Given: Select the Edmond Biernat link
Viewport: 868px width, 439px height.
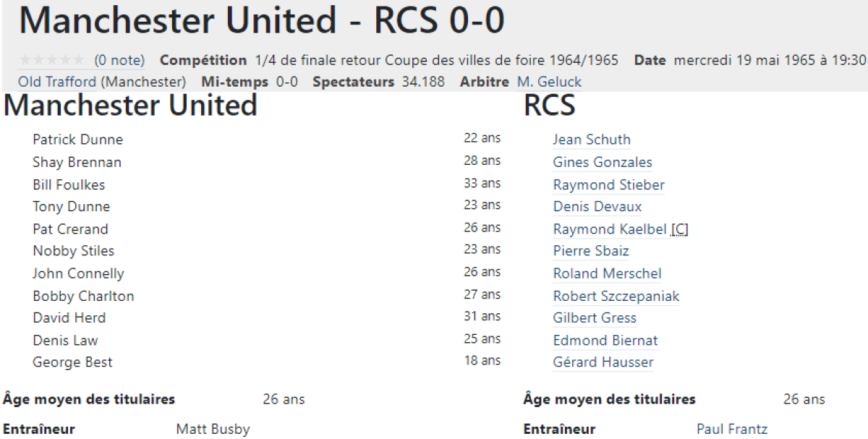Looking at the screenshot, I should (605, 340).
